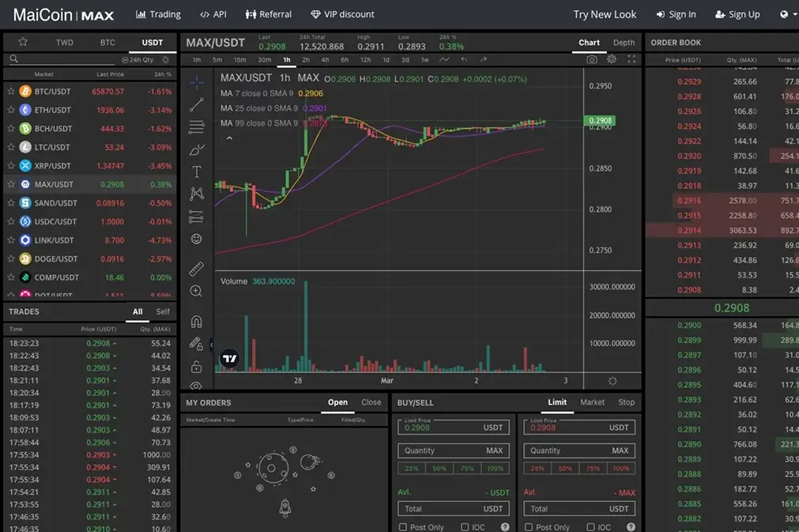The width and height of the screenshot is (799, 532).
Task: Star the XRP/USDT pair
Action: (x=11, y=166)
